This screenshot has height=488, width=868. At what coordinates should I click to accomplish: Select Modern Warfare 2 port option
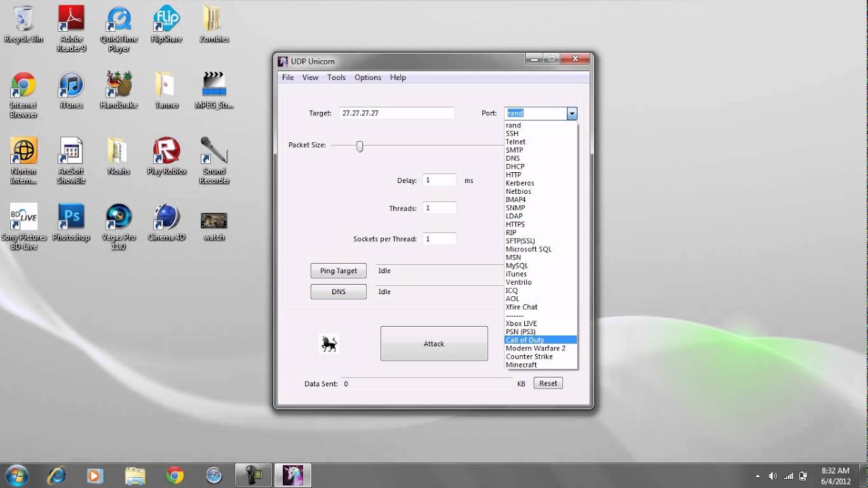pos(540,348)
